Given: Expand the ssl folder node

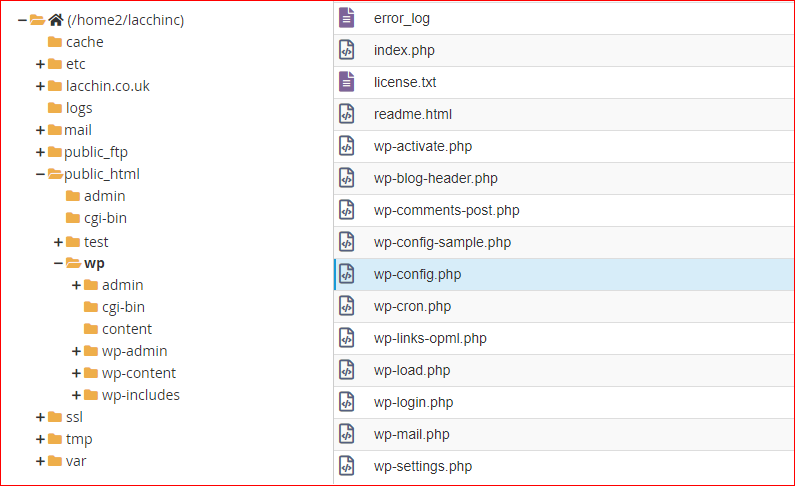Looking at the screenshot, I should point(41,417).
